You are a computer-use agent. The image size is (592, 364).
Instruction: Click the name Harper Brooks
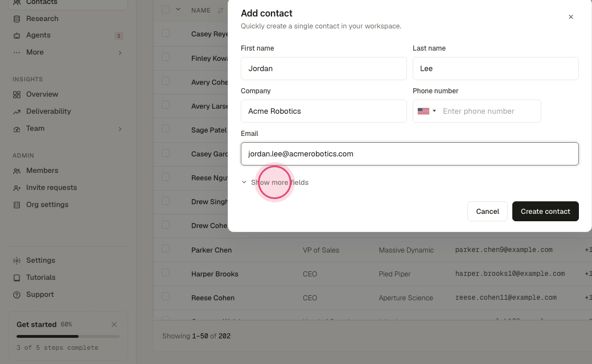(x=215, y=274)
